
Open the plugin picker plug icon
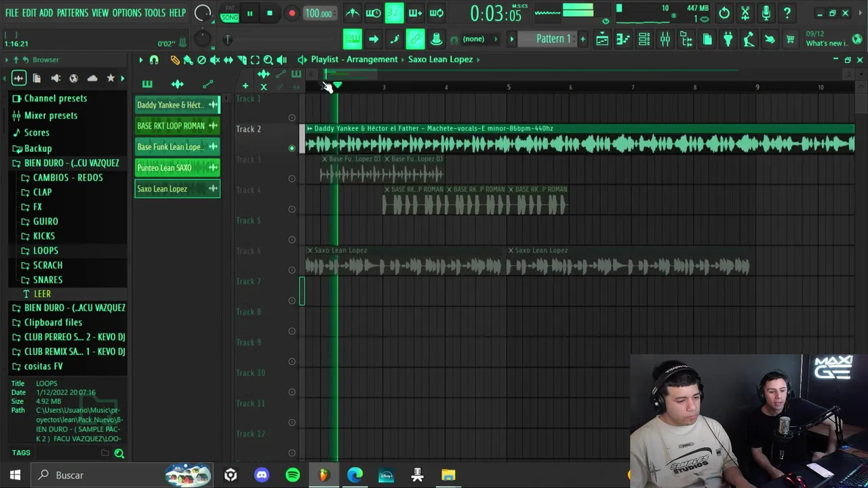pyautogui.click(x=728, y=39)
